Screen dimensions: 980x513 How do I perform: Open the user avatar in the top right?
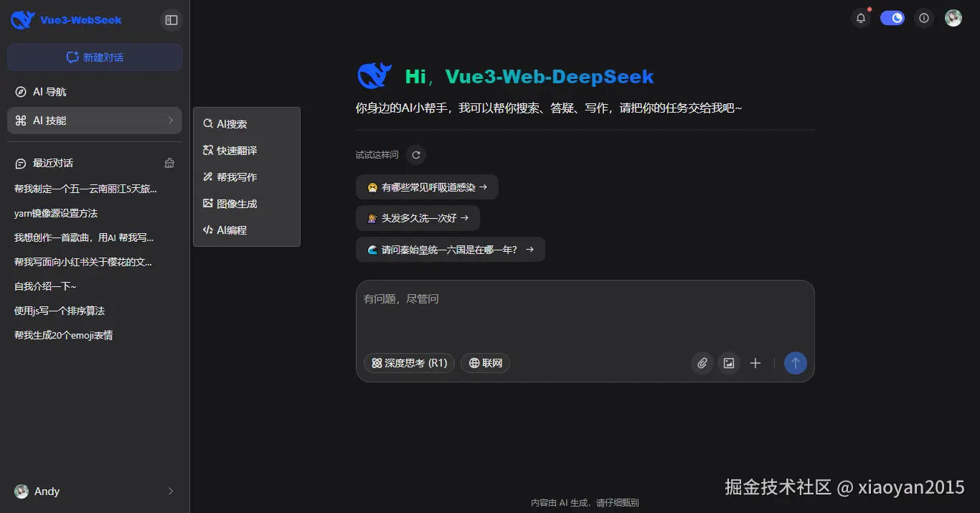pos(953,18)
